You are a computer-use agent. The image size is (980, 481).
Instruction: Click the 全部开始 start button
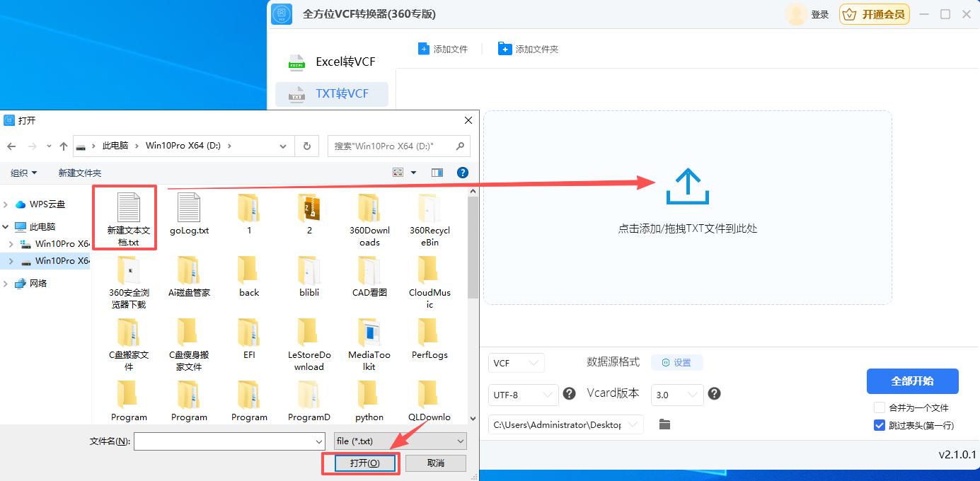[912, 381]
